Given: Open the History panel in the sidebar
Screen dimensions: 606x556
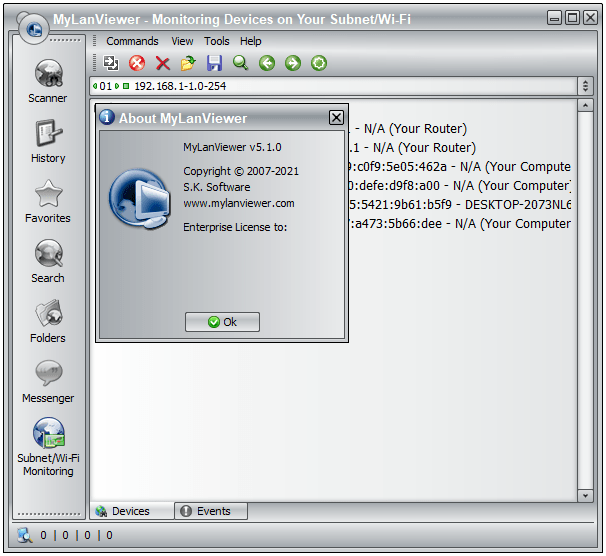Looking at the screenshot, I should tap(48, 141).
